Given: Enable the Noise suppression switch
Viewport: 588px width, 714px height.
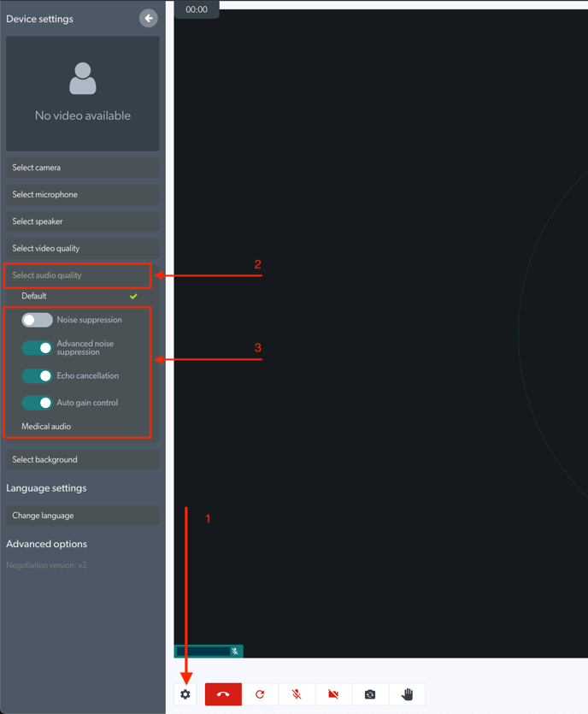Looking at the screenshot, I should tap(37, 320).
